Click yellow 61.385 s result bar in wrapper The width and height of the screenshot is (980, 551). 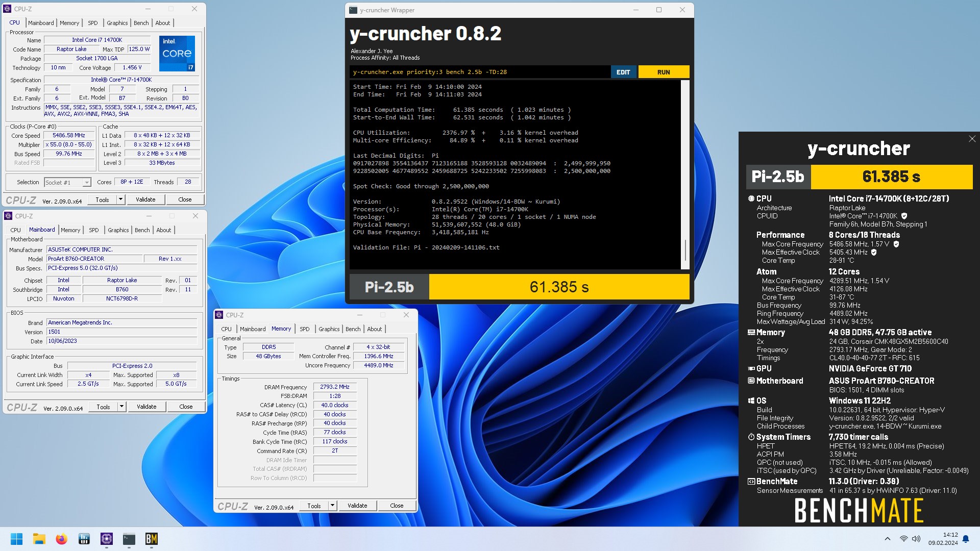[559, 287]
